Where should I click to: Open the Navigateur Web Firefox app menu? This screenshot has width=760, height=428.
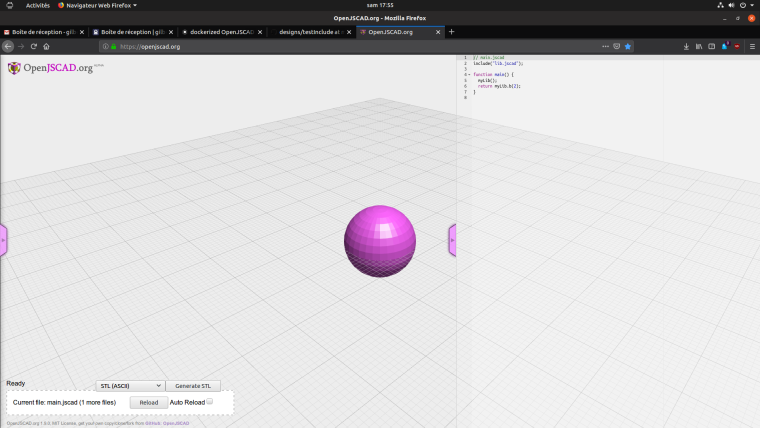(97, 5)
